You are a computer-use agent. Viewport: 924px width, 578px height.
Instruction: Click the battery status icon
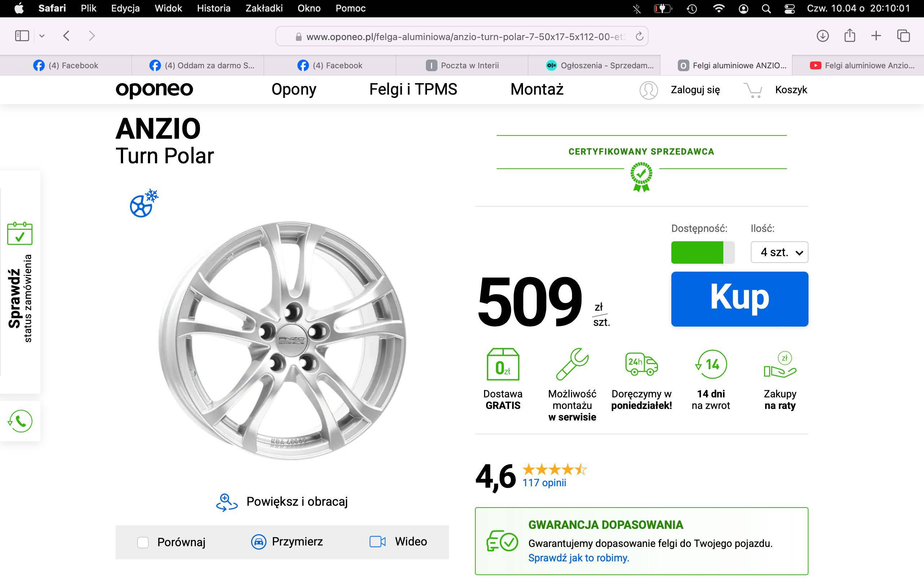tap(663, 8)
